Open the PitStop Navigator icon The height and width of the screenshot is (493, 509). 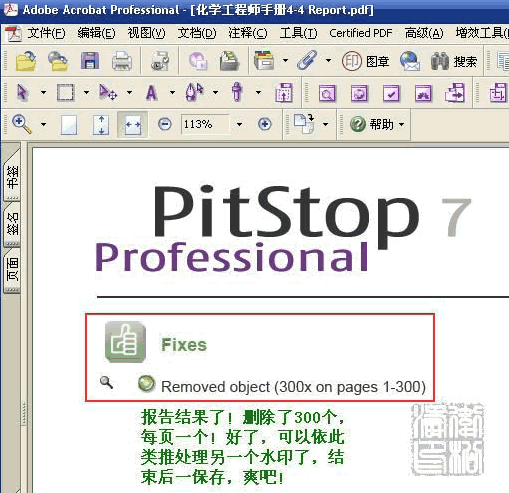tap(455, 93)
